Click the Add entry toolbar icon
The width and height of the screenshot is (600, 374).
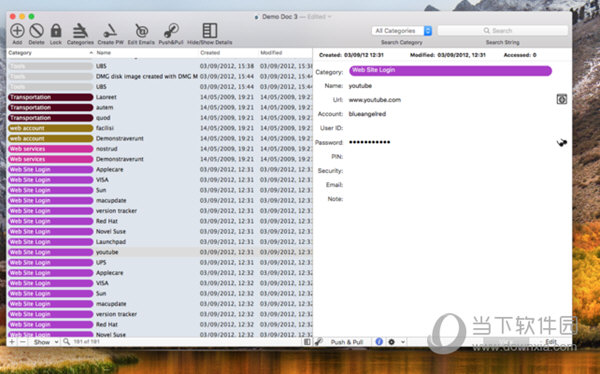17,31
